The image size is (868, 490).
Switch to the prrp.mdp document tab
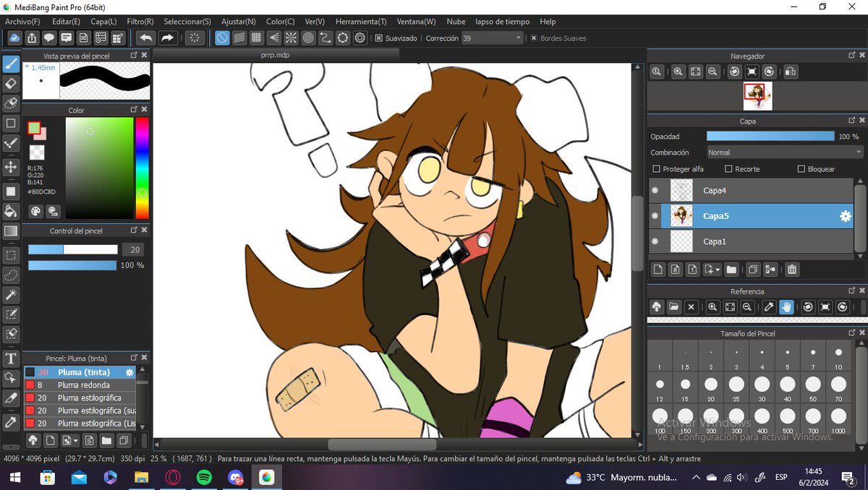[x=277, y=55]
